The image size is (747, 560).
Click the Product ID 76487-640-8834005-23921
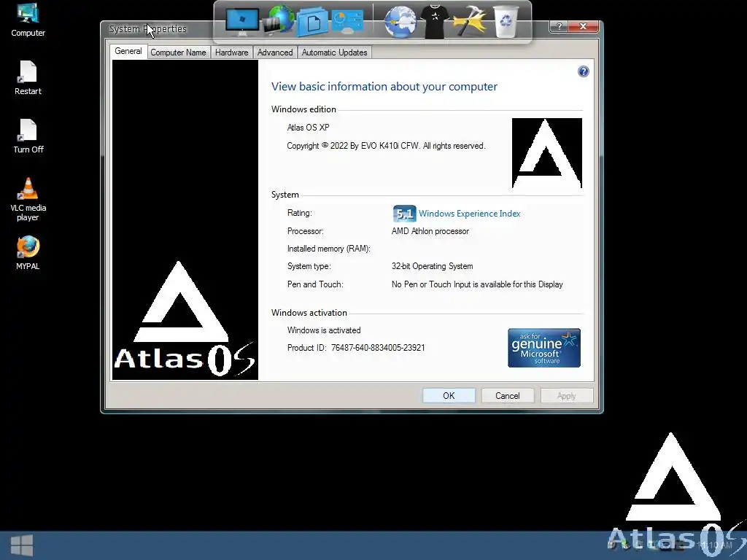[x=356, y=348]
